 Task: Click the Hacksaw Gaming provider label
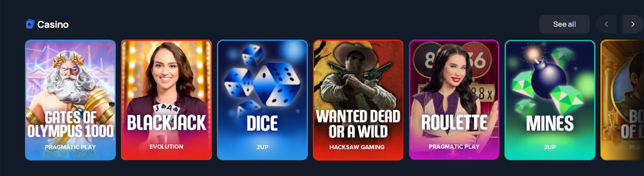(x=357, y=147)
